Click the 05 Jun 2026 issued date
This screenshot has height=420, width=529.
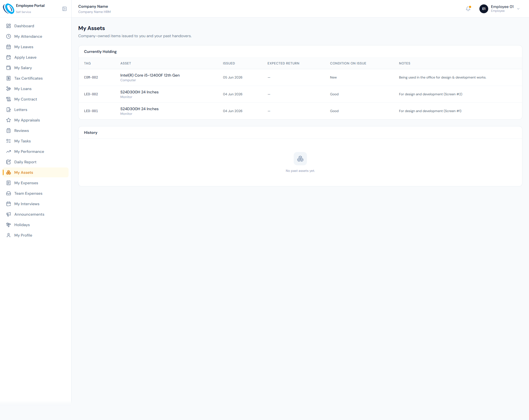pyautogui.click(x=233, y=77)
